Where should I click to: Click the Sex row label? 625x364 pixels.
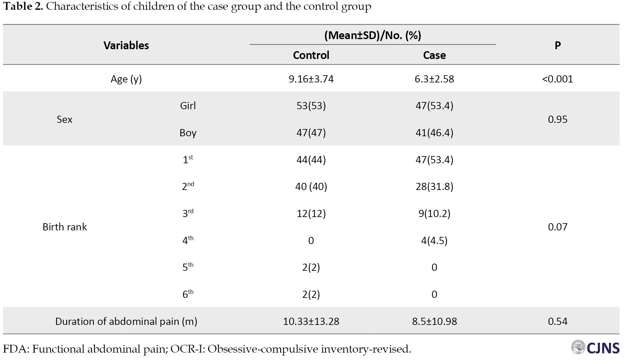click(64, 119)
